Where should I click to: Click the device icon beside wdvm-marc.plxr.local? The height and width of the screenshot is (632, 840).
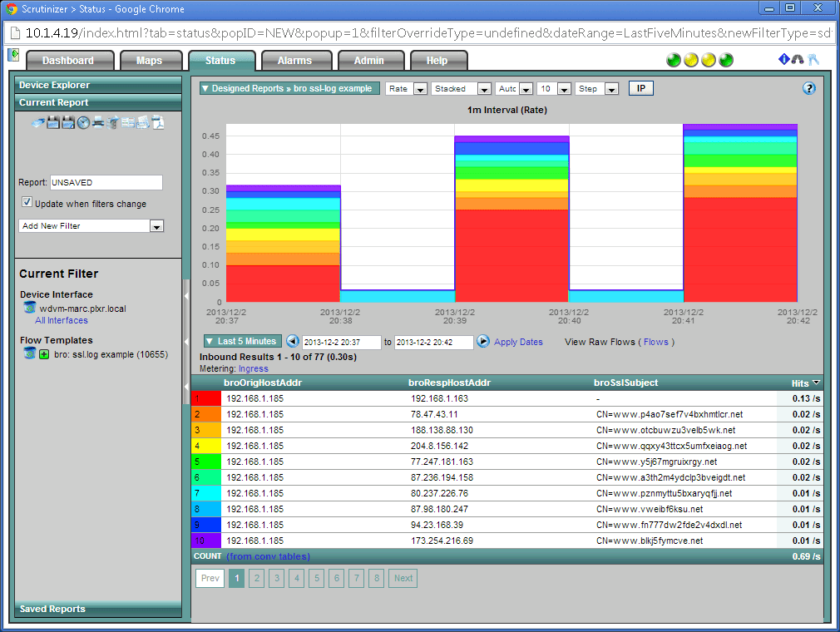click(x=30, y=308)
